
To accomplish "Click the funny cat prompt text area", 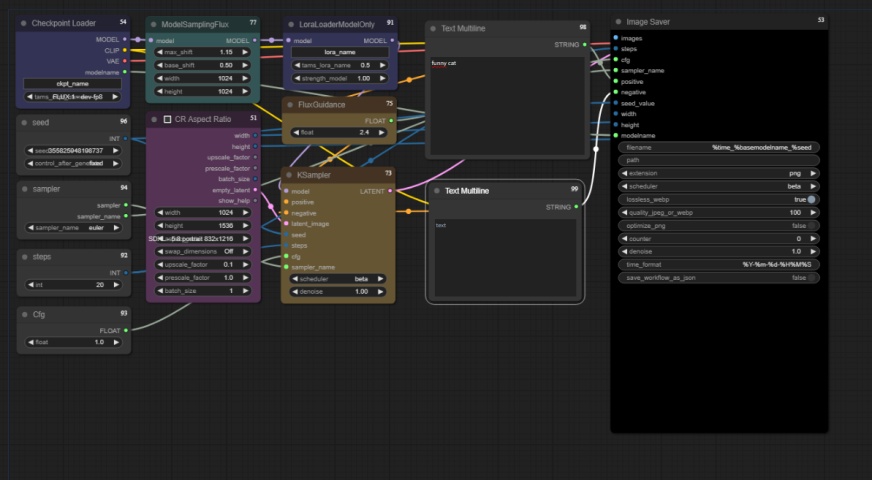I will pyautogui.click(x=507, y=106).
